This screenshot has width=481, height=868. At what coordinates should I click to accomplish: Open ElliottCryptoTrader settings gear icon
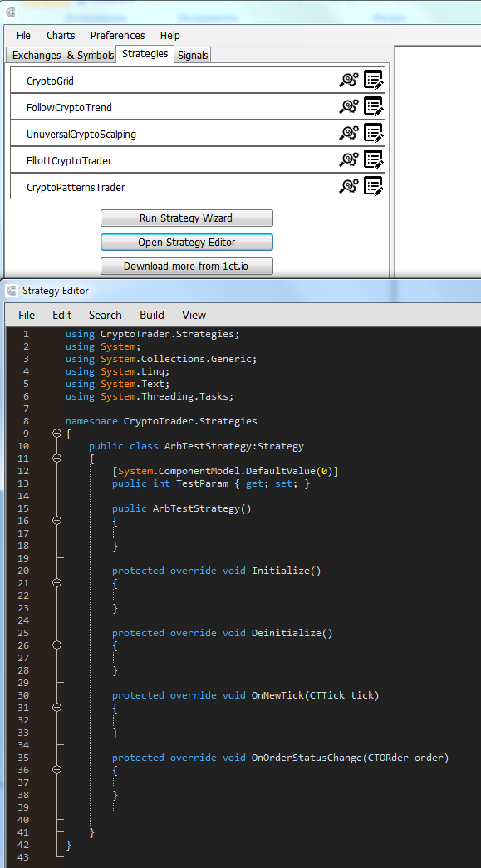pyautogui.click(x=349, y=160)
